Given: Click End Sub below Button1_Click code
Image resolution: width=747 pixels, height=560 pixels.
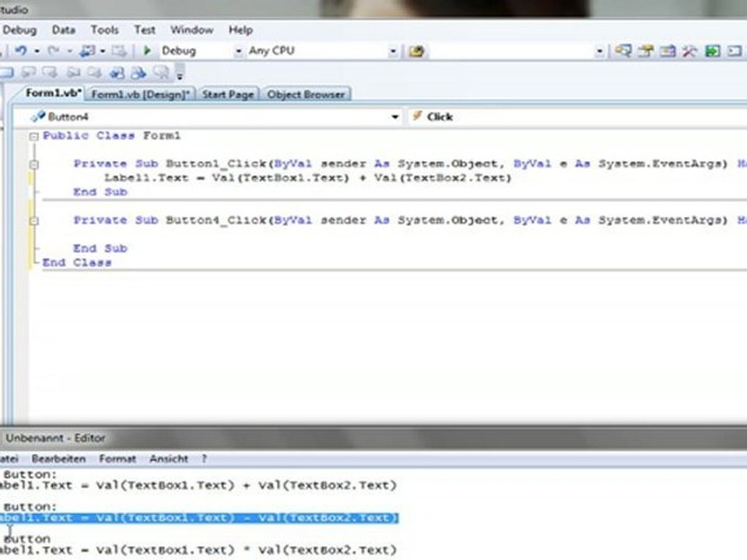Looking at the screenshot, I should [x=100, y=192].
